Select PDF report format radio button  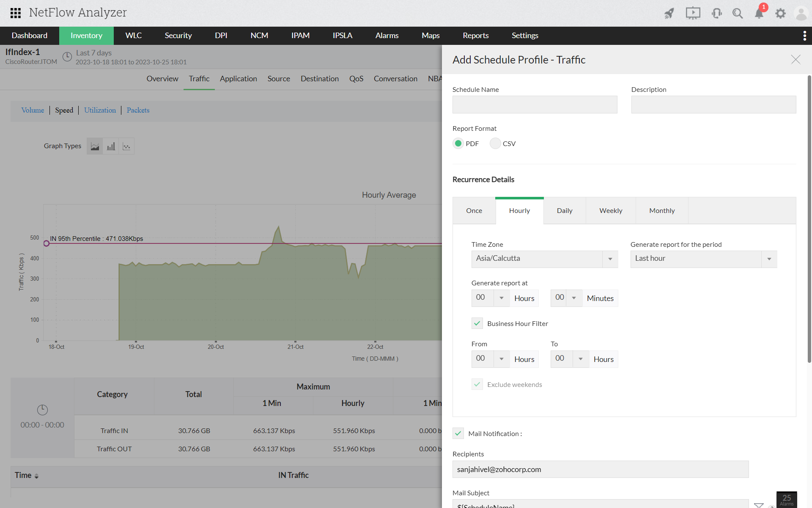[458, 143]
